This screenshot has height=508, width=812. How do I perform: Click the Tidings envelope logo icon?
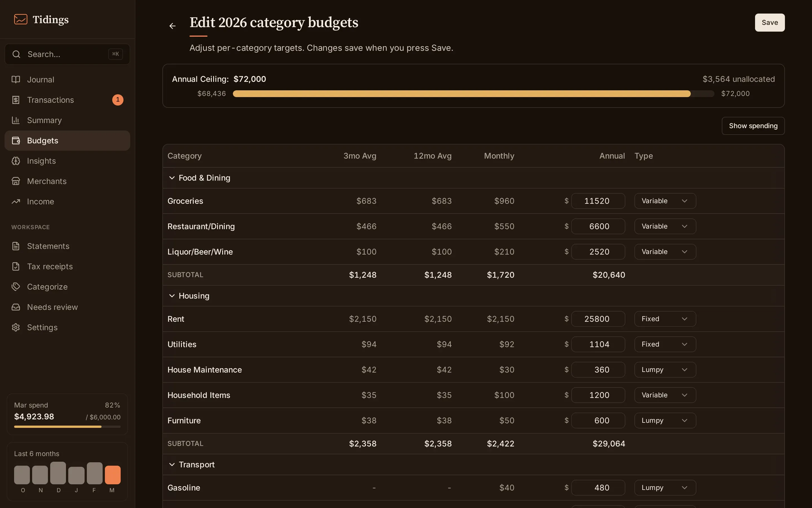point(21,19)
